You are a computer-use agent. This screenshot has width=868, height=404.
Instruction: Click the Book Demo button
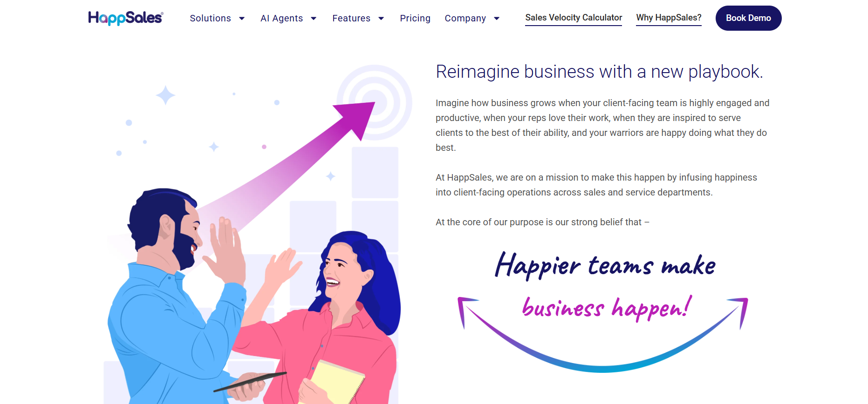[748, 18]
